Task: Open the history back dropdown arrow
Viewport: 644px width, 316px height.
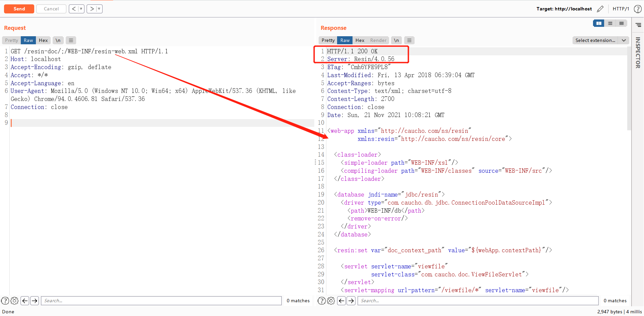Action: click(81, 9)
